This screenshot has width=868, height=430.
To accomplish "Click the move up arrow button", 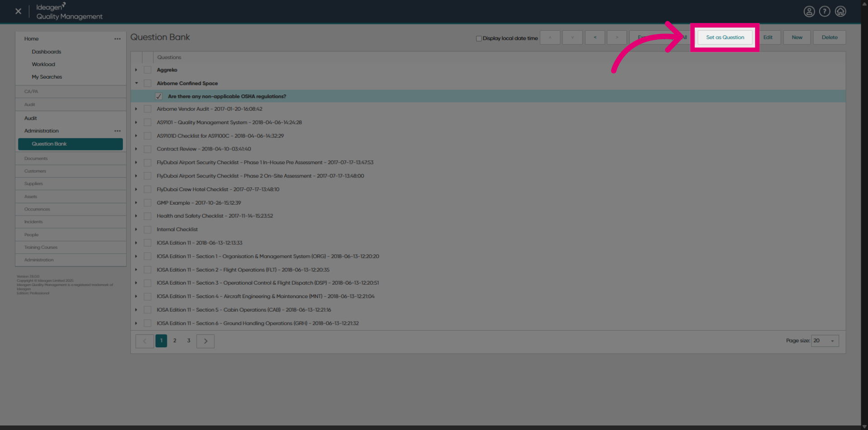I will 550,37.
